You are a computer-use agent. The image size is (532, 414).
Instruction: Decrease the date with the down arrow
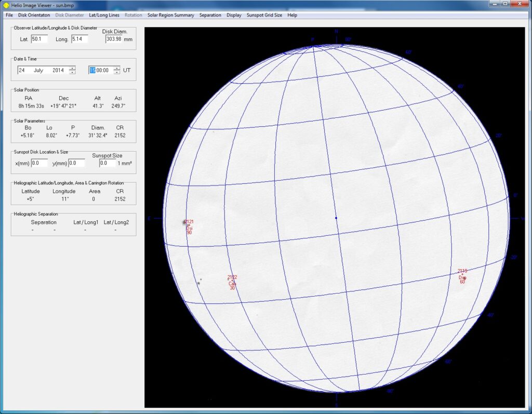pos(72,72)
